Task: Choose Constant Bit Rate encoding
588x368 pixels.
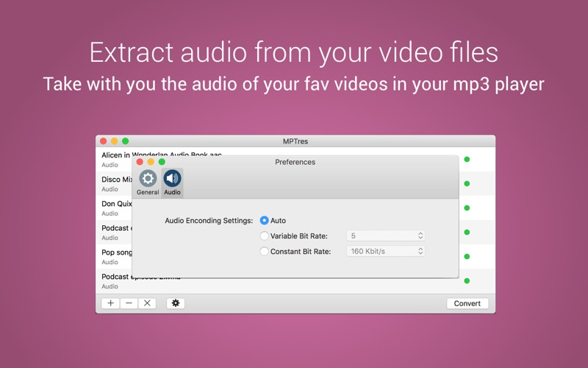Action: coord(265,251)
